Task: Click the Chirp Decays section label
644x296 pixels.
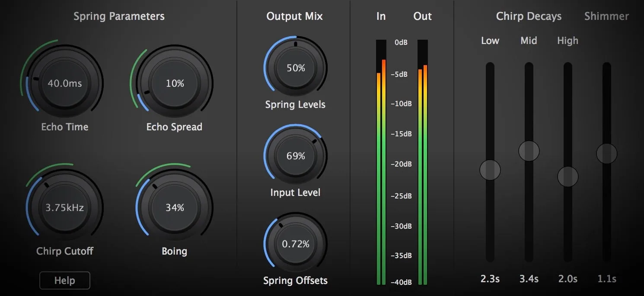Action: [x=529, y=16]
